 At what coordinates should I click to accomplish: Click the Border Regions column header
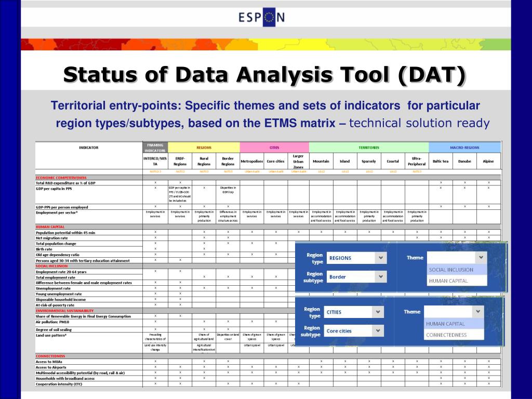point(228,161)
